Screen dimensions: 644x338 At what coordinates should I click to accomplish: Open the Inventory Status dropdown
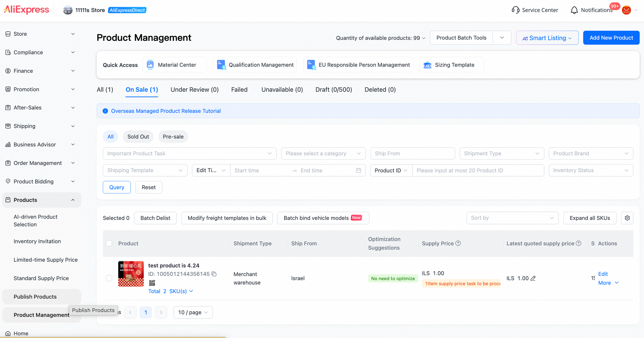[x=591, y=170]
